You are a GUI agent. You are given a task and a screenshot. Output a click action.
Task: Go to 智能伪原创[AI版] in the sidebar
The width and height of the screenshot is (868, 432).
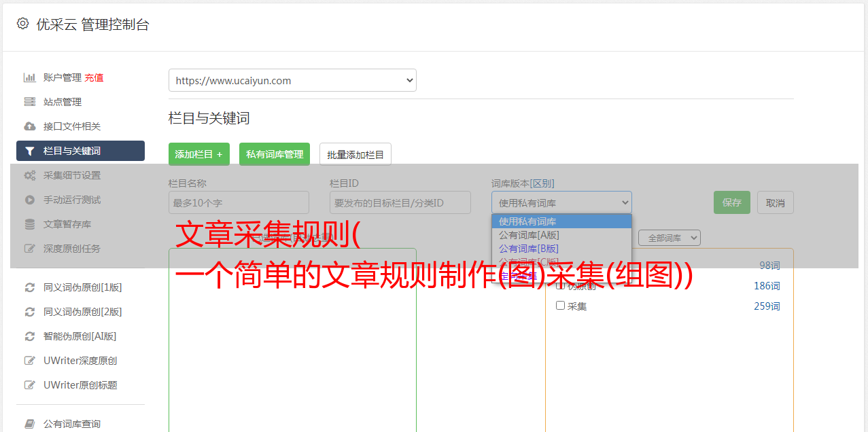pyautogui.click(x=80, y=336)
